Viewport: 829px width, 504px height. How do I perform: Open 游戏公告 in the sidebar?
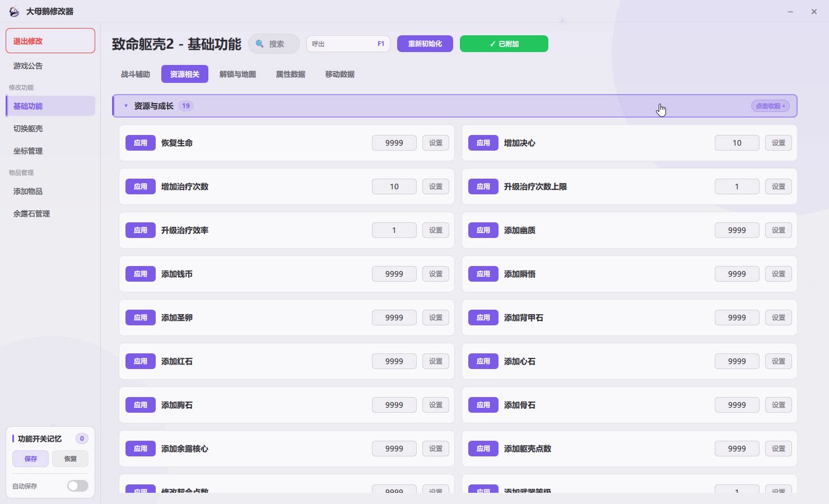pos(50,66)
